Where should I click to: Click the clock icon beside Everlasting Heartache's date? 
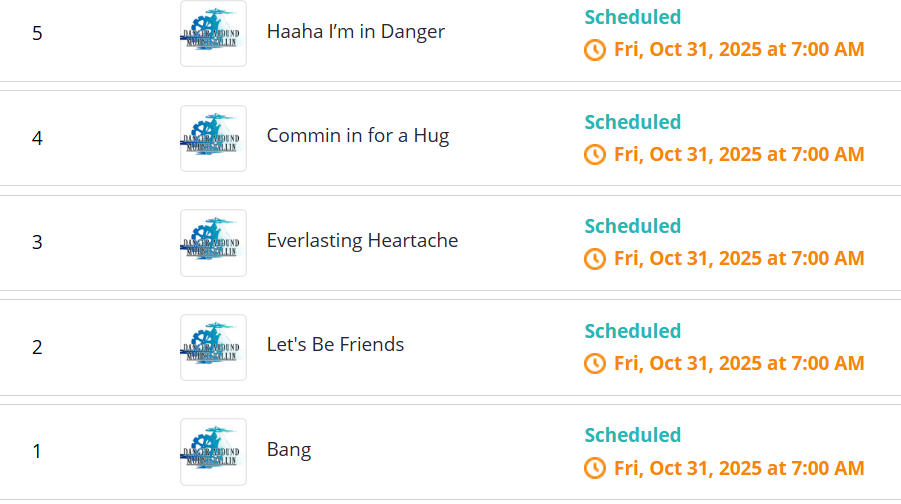[x=595, y=259]
